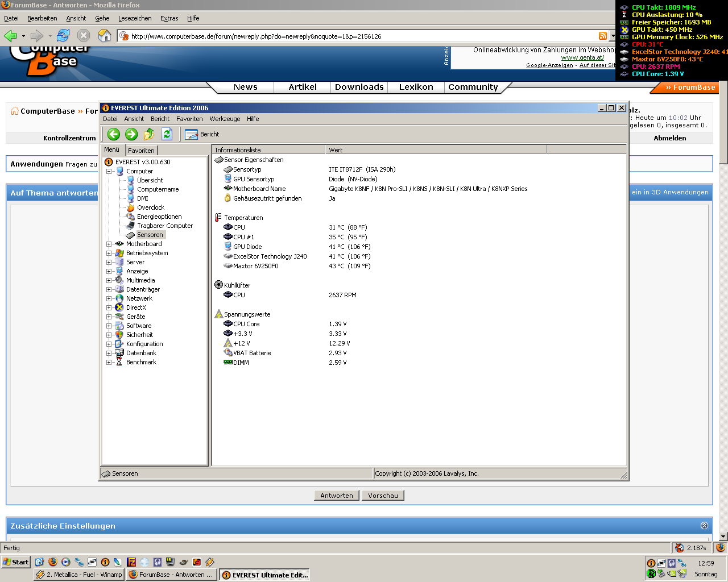Click the NVIDIA icon in the system tray
This screenshot has height=582, width=728.
click(672, 573)
